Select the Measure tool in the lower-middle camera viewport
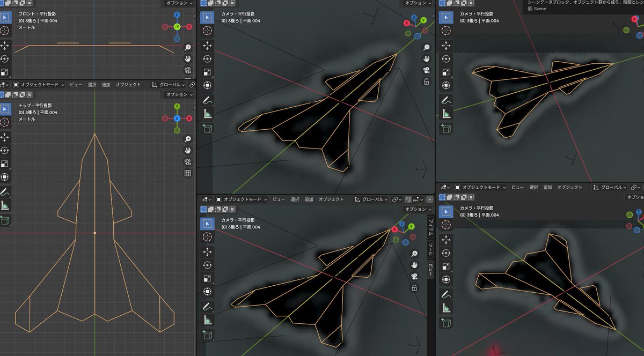Image resolution: width=644 pixels, height=356 pixels. tap(207, 320)
